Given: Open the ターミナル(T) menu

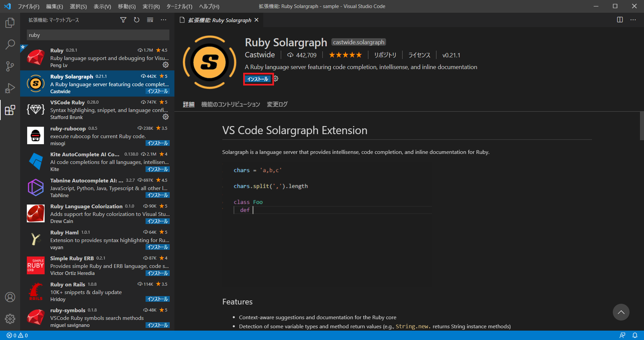Looking at the screenshot, I should coord(179,6).
